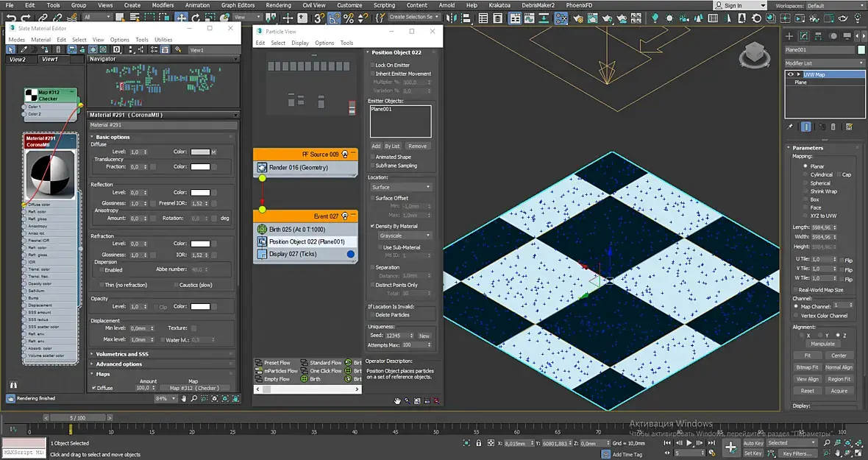
Task: Click the Diffuse color swatch
Action: click(200, 152)
